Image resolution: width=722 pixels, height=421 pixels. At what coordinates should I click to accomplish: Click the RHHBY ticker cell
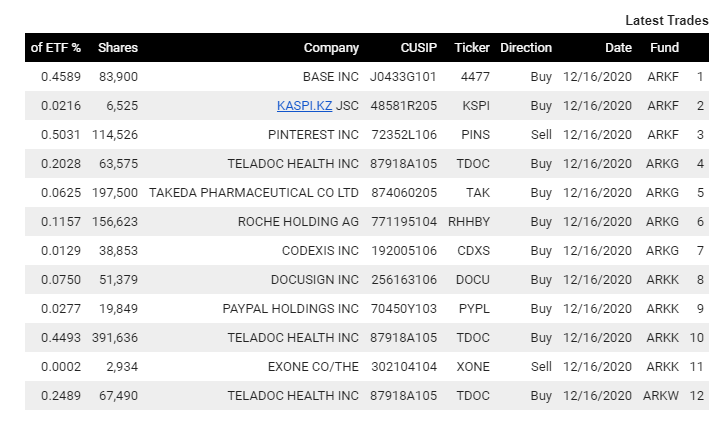[469, 222]
